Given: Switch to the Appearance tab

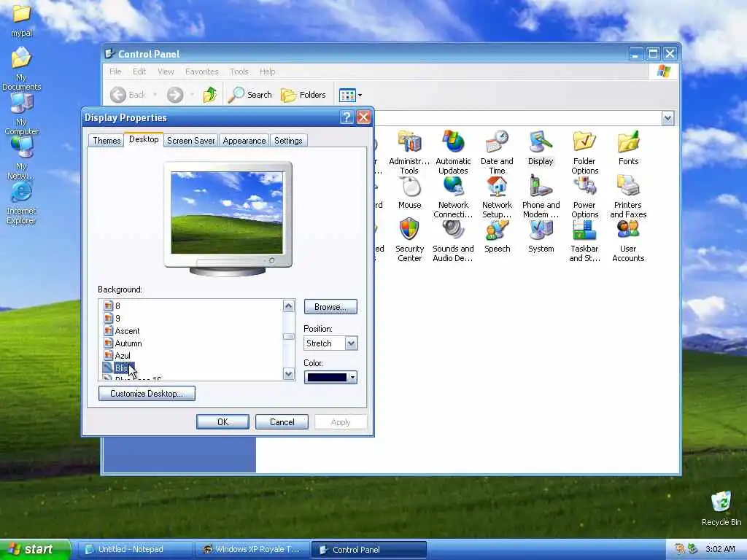Looking at the screenshot, I should point(244,141).
